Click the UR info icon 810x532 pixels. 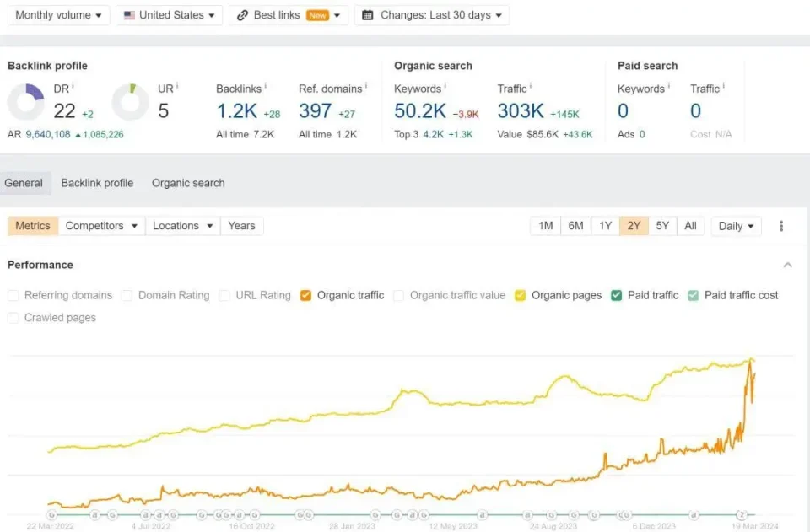177,85
